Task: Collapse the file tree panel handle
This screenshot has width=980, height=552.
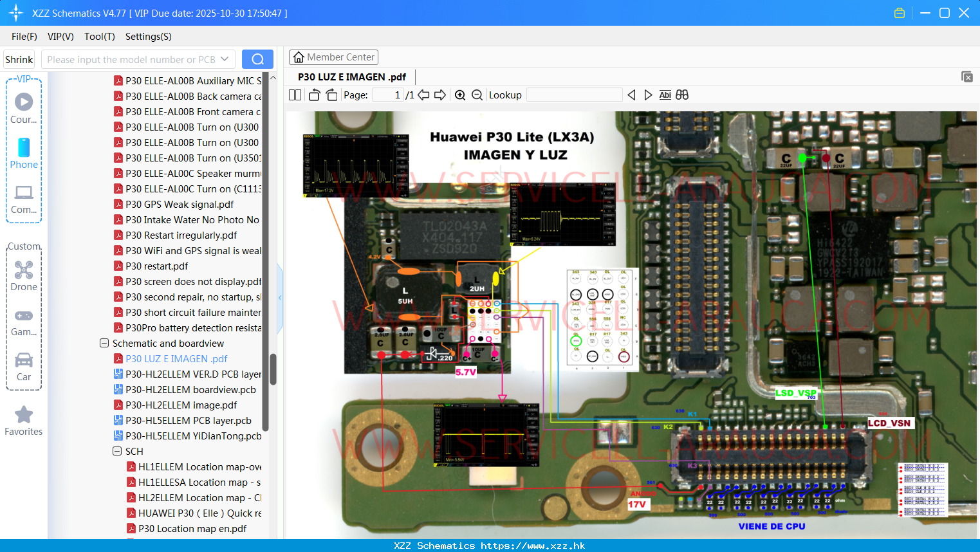Action: [280, 297]
